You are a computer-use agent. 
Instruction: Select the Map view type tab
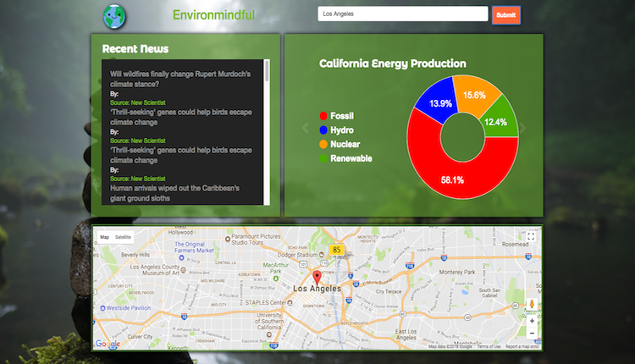[104, 237]
